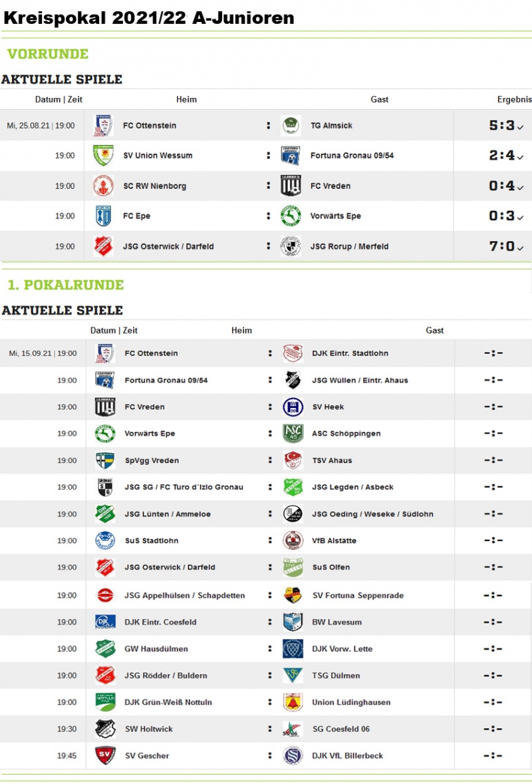Click the Union Lüdinghausen crest
The width and height of the screenshot is (532, 784).
[x=293, y=702]
